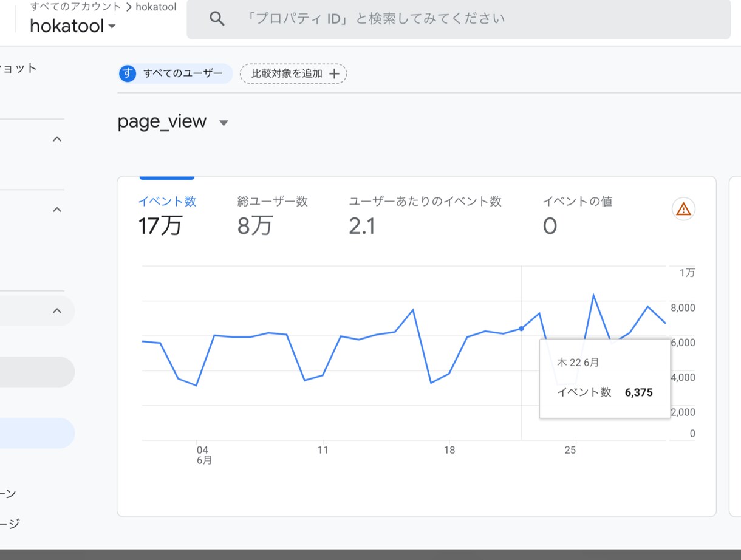The image size is (741, 560).
Task: Click the 25 date axis label
Action: pyautogui.click(x=570, y=450)
